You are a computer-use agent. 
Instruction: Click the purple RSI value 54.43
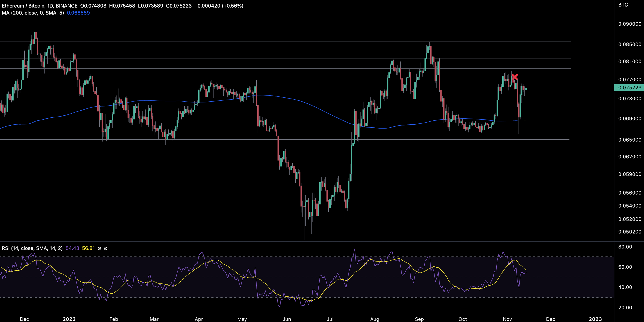pyautogui.click(x=72, y=248)
